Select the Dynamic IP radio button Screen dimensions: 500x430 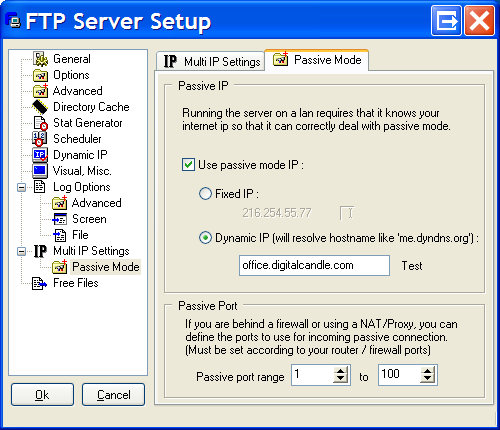click(x=205, y=238)
